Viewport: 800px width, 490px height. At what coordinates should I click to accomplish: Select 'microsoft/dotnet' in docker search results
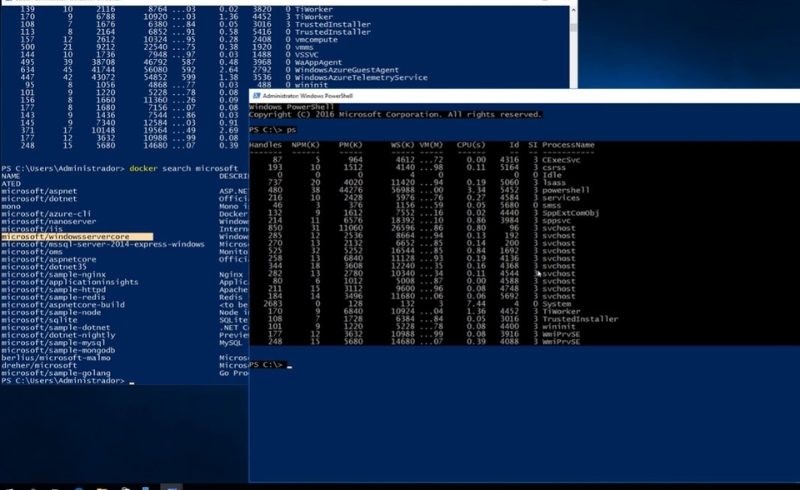pyautogui.click(x=39, y=199)
